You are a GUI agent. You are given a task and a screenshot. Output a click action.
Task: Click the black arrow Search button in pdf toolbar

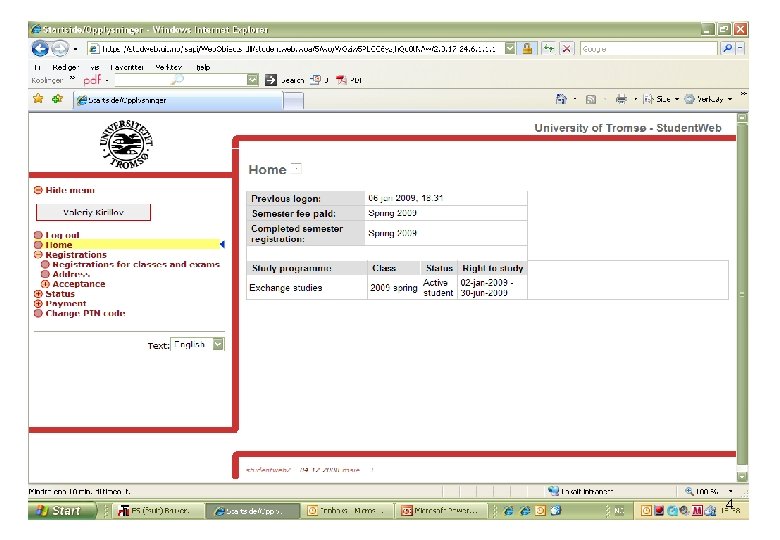coord(271,80)
